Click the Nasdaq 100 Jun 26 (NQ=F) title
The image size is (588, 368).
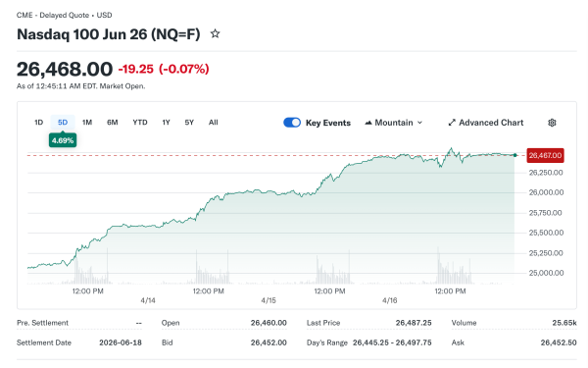pos(109,34)
